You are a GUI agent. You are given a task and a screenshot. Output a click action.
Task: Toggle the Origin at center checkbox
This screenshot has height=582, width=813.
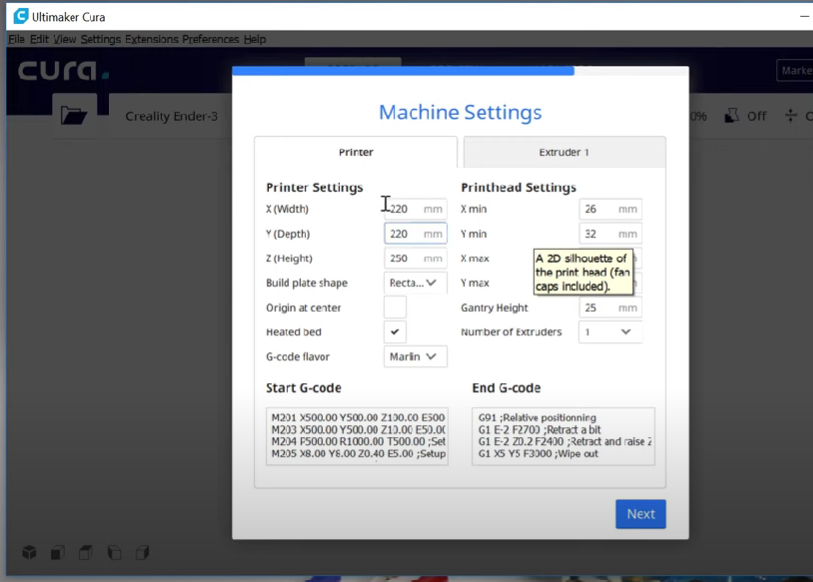click(395, 308)
